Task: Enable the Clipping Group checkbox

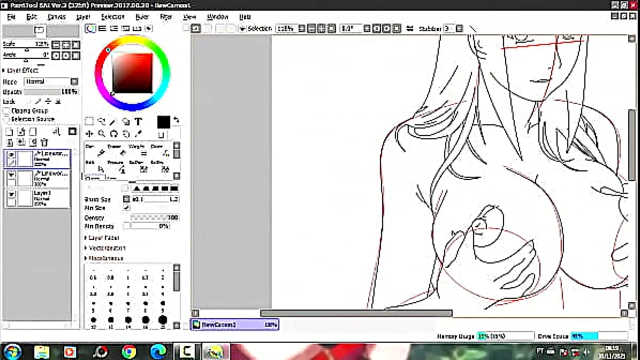Action: click(x=6, y=111)
